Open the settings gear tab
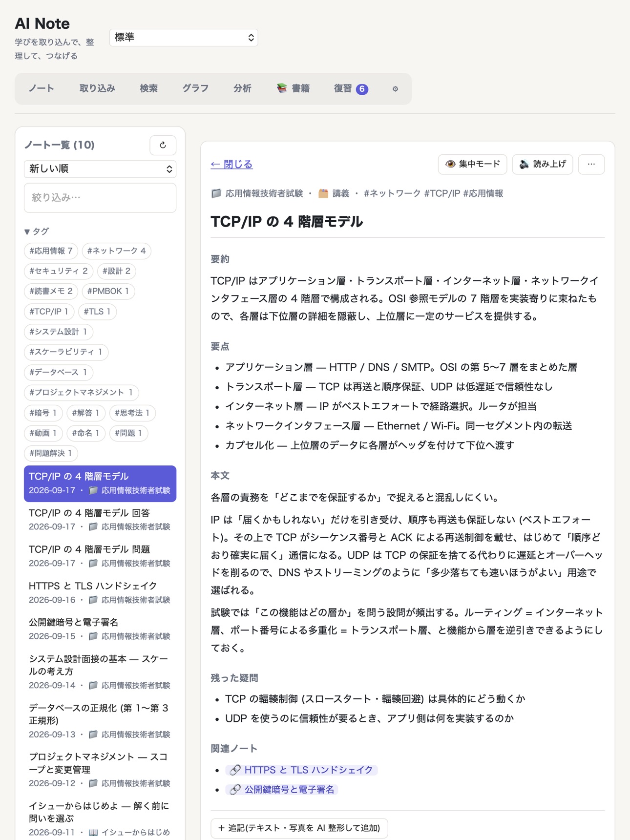Viewport: 630px width, 840px height. (x=395, y=89)
